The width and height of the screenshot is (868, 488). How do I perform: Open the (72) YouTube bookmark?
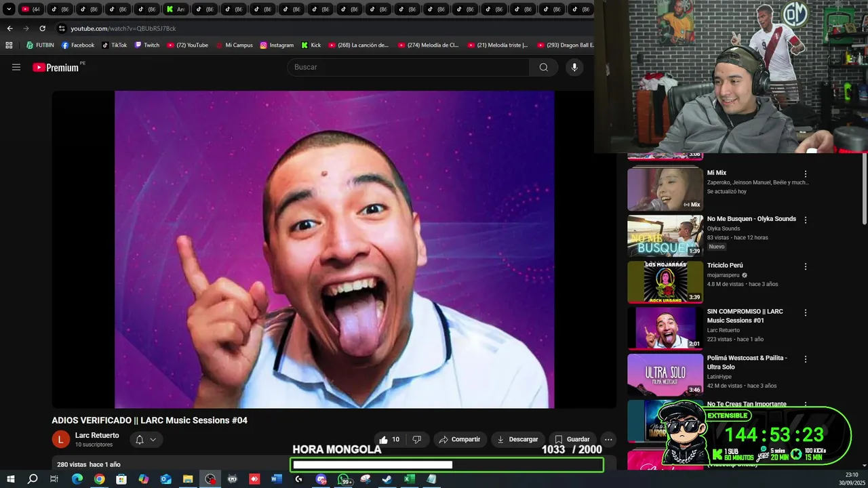pyautogui.click(x=187, y=45)
